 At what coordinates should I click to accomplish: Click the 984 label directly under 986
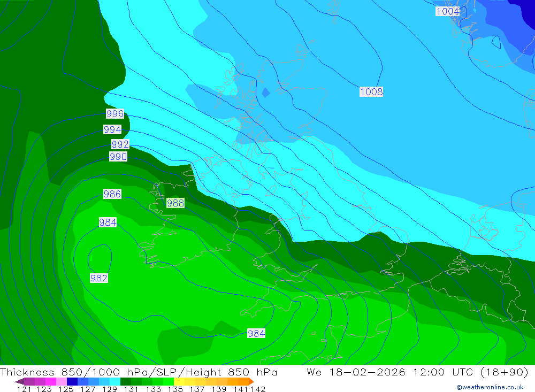coord(108,222)
